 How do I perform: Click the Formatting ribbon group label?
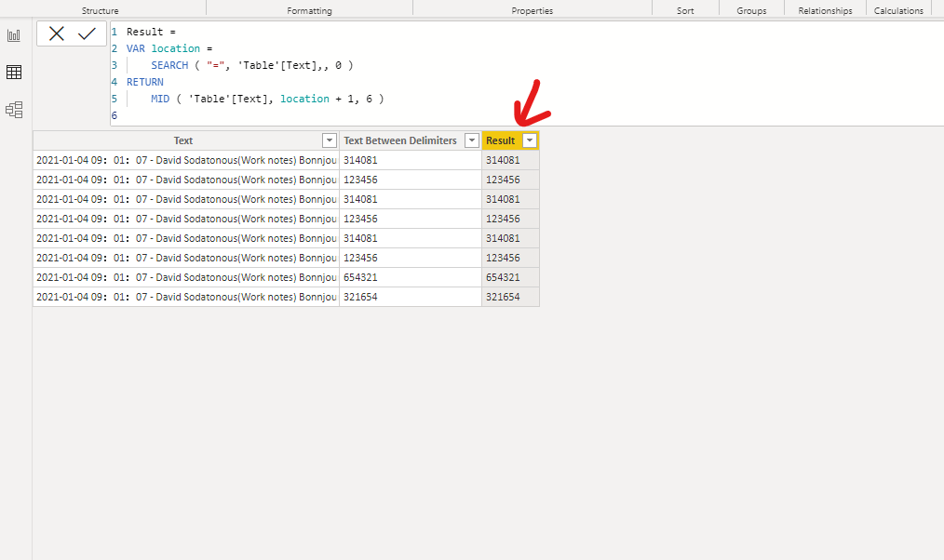pos(309,11)
